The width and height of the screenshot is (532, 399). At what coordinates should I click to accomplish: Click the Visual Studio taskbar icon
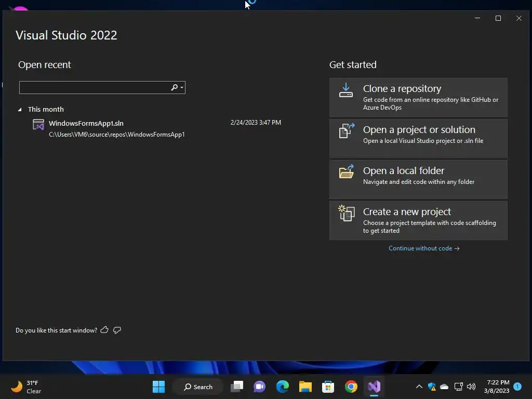(x=374, y=387)
